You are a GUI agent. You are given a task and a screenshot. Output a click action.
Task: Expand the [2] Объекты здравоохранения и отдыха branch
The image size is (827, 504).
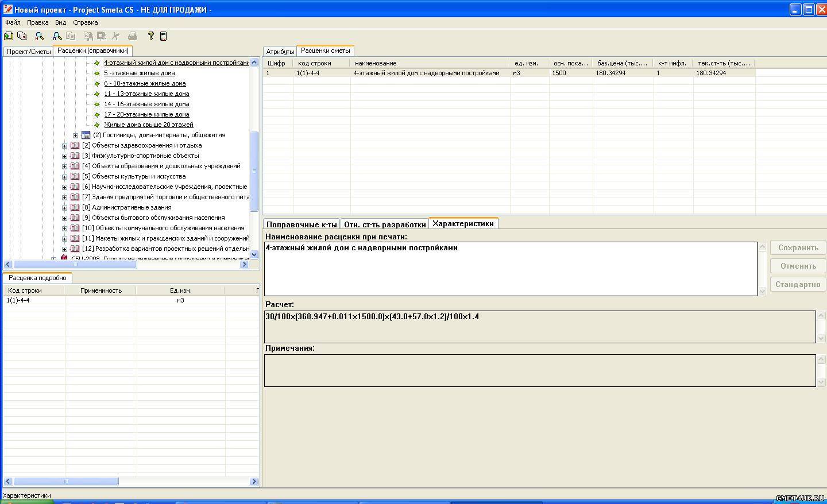tap(64, 146)
